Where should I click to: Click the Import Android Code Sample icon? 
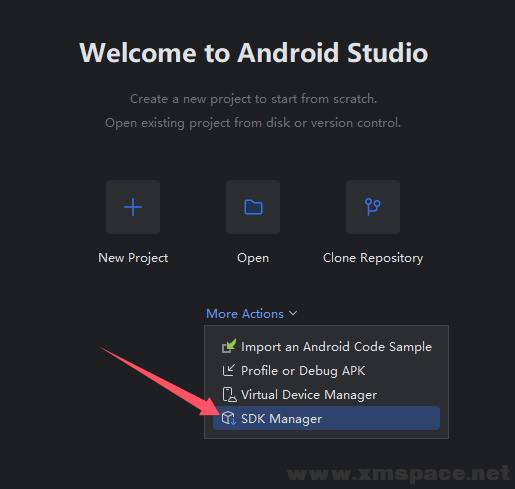point(229,346)
